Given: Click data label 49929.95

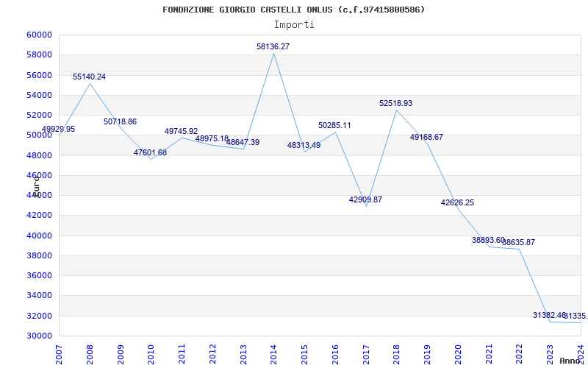Looking at the screenshot, I should [x=58, y=130].
